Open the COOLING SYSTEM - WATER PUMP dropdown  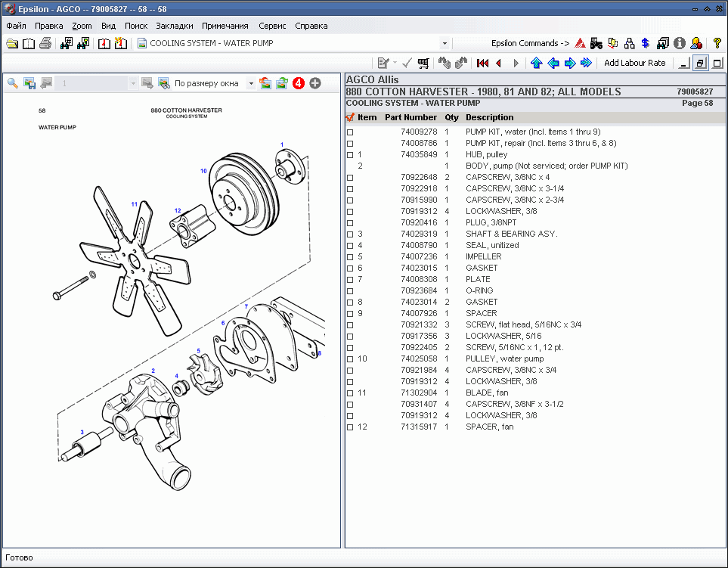point(445,43)
